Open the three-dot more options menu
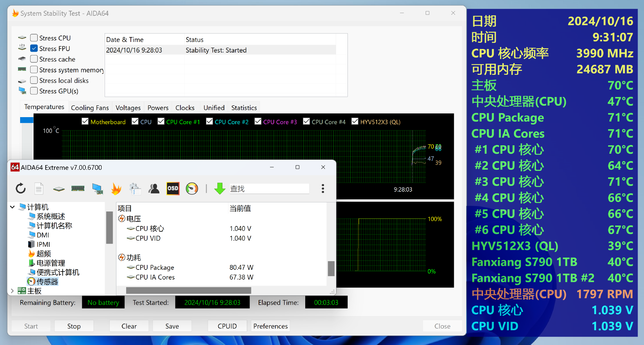This screenshot has width=644, height=345. [323, 189]
